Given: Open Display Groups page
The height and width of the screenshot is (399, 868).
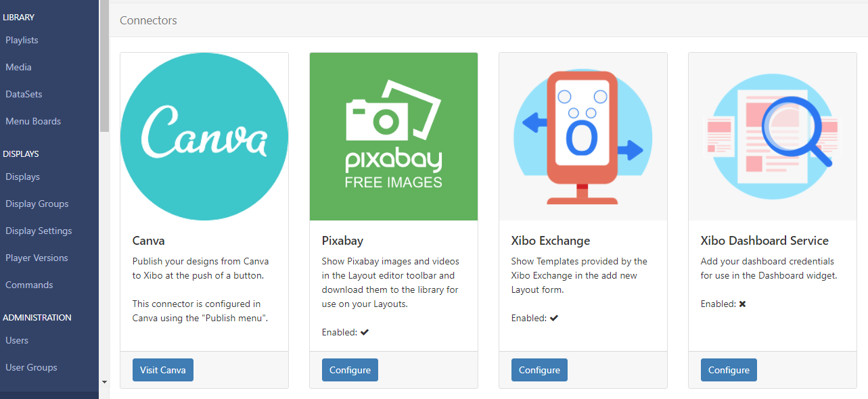Looking at the screenshot, I should click(x=37, y=204).
